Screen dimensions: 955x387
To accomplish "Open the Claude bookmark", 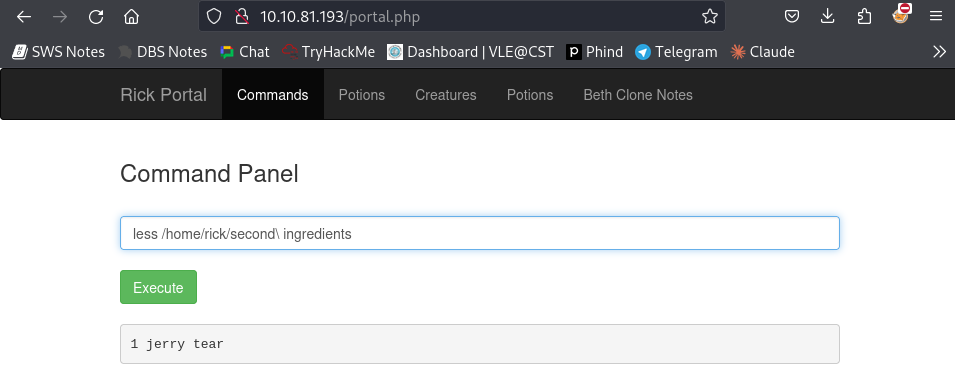I will [763, 52].
